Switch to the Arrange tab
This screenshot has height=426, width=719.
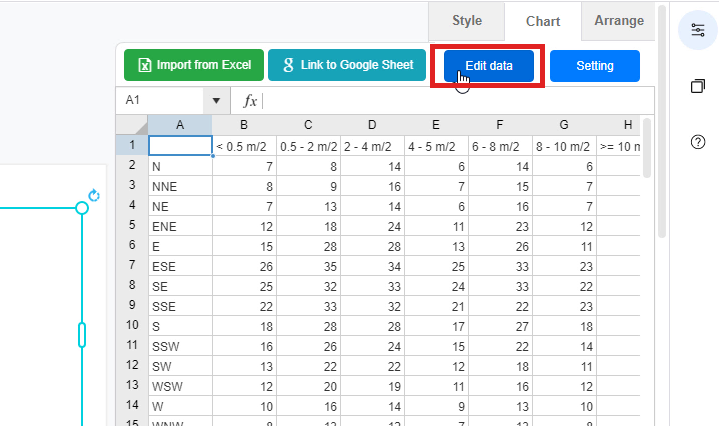tap(619, 21)
